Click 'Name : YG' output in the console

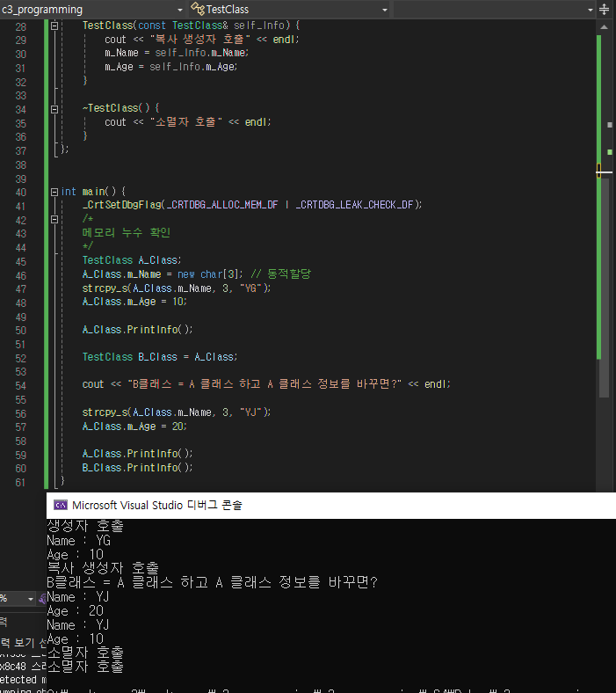pyautogui.click(x=78, y=541)
